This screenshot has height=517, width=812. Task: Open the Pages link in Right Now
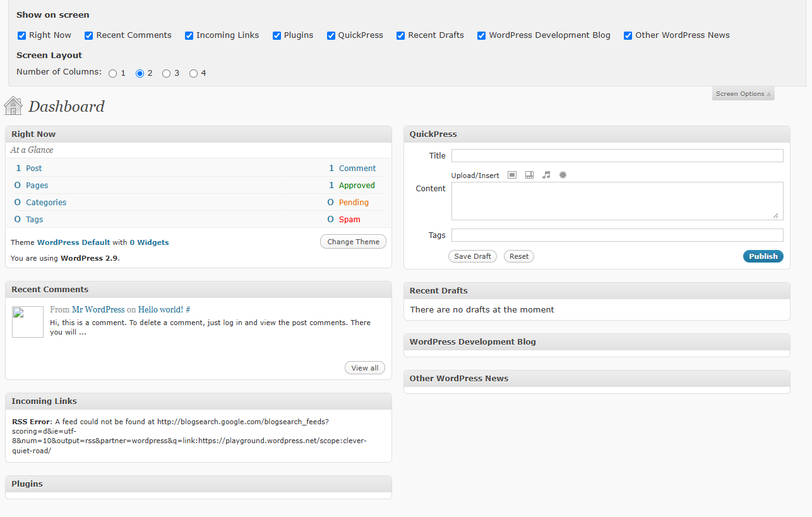coord(37,186)
